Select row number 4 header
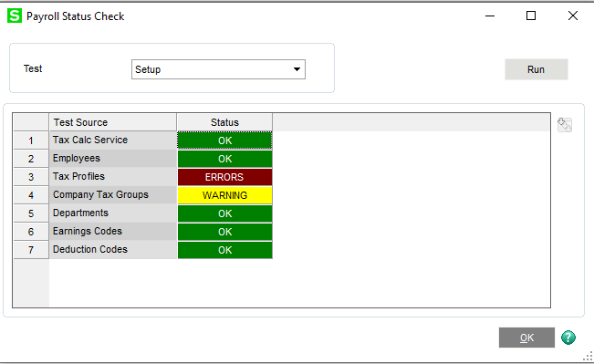This screenshot has width=594, height=364. pos(31,195)
